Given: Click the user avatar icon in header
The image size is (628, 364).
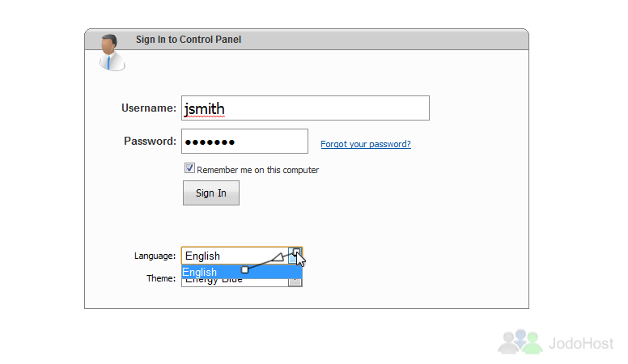Looking at the screenshot, I should (112, 53).
